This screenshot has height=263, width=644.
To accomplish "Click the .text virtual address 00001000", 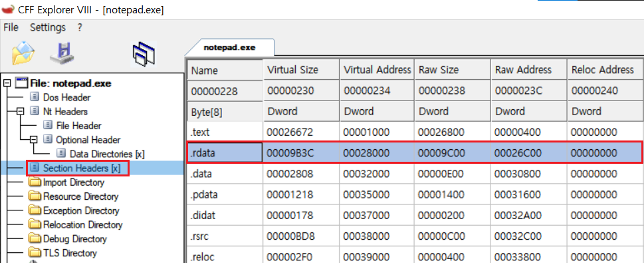I will coord(377,132).
